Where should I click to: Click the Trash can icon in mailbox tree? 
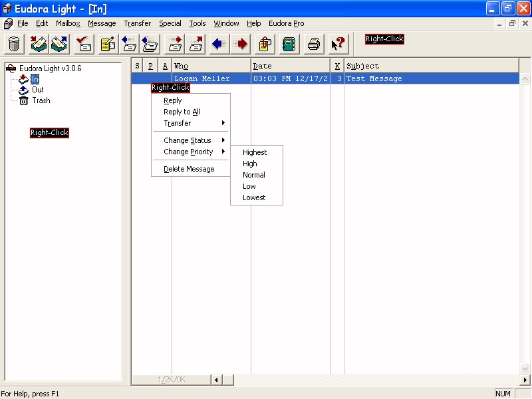point(23,100)
